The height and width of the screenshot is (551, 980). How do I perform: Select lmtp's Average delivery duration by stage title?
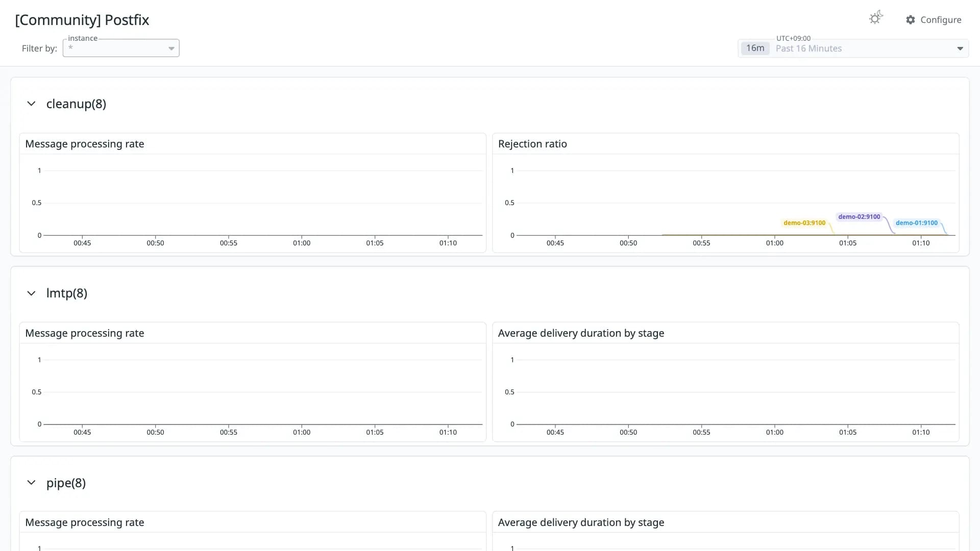581,333
